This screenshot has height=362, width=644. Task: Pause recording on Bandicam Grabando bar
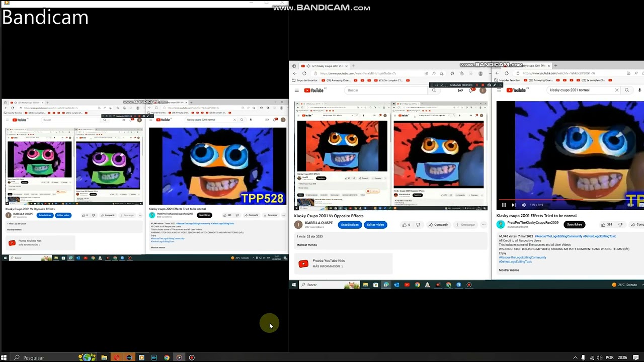pos(477,85)
